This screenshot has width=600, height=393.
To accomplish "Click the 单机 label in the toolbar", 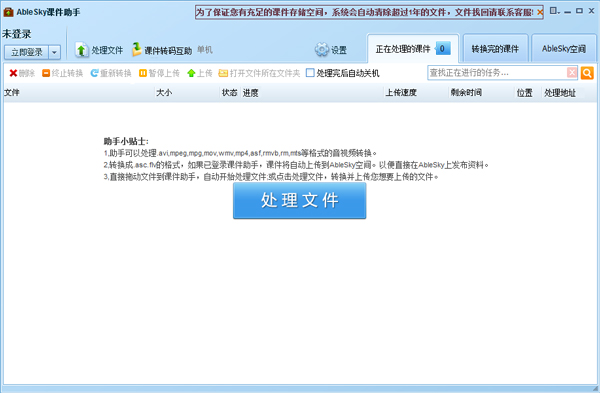I will pyautogui.click(x=205, y=50).
